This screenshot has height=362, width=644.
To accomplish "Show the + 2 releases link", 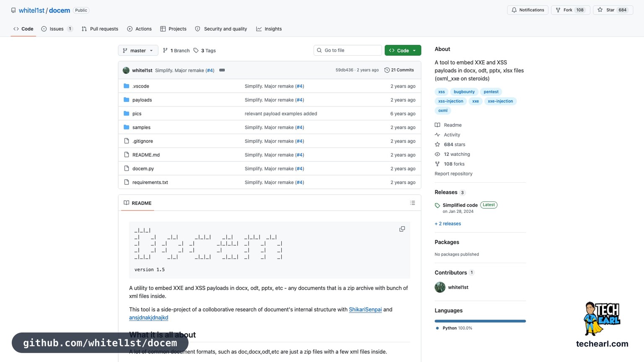I will (x=448, y=224).
